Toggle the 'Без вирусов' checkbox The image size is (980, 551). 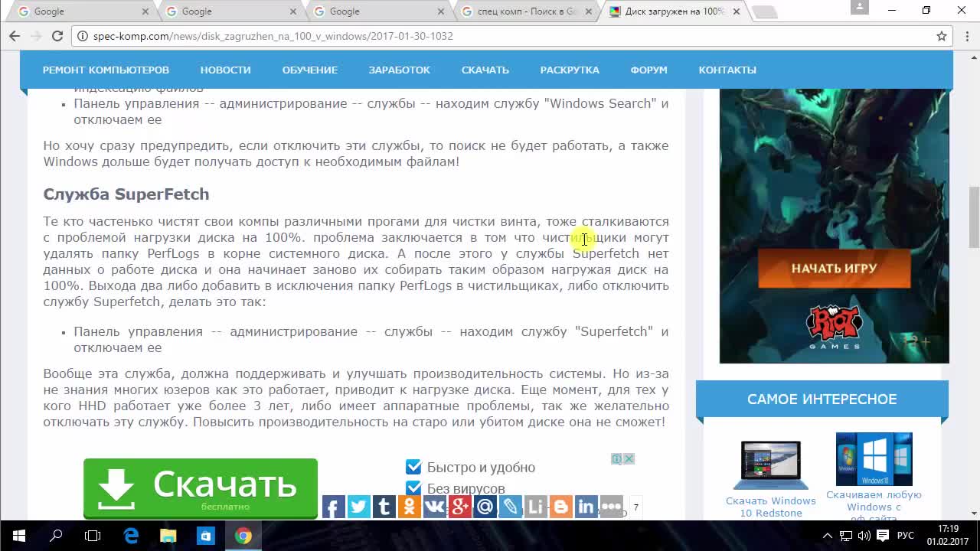413,488
